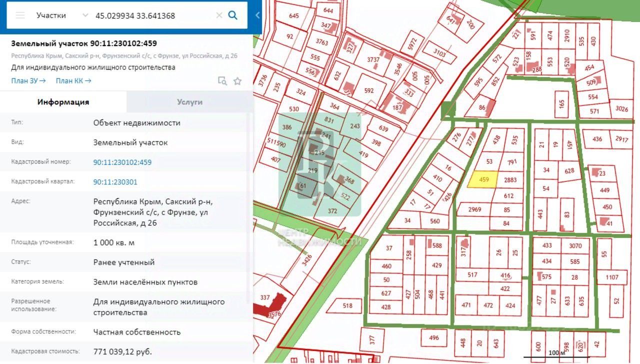Select parcel 3070 on the map
The width and height of the screenshot is (640, 364).
(575, 245)
